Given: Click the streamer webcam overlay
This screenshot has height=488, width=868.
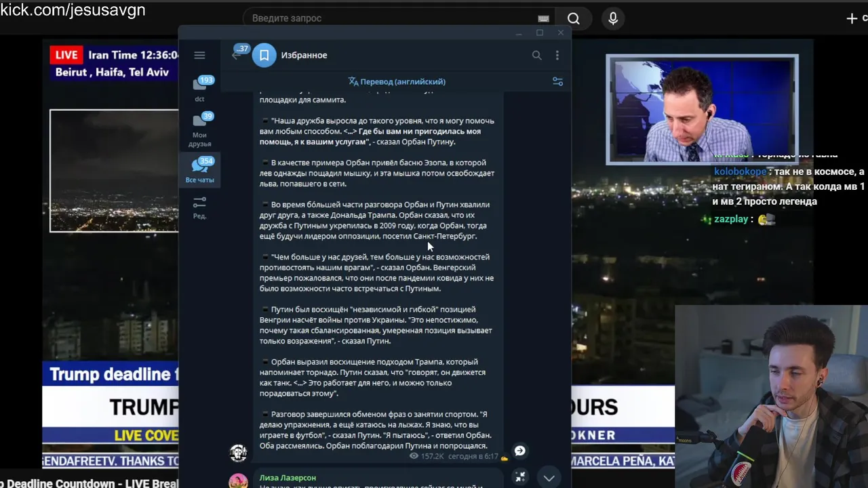Looking at the screenshot, I should tap(772, 396).
